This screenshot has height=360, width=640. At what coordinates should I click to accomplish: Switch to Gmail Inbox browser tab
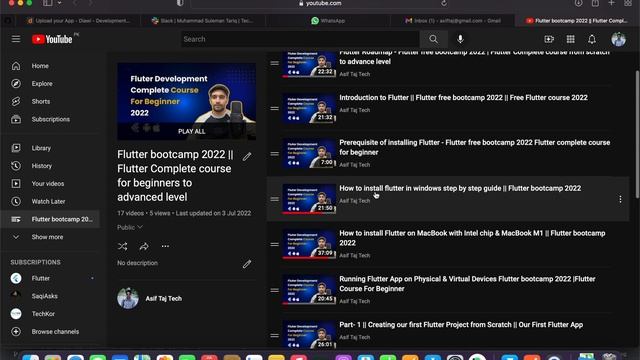tap(452, 20)
